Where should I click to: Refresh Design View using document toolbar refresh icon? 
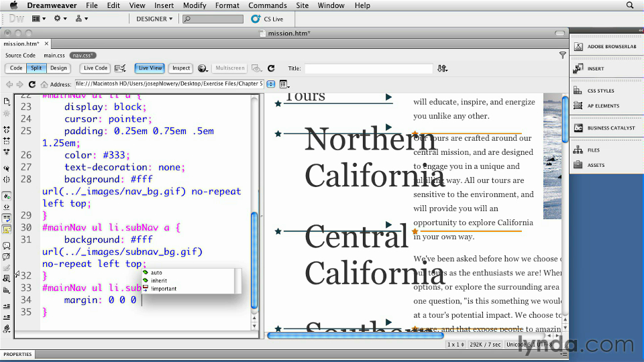coord(271,68)
